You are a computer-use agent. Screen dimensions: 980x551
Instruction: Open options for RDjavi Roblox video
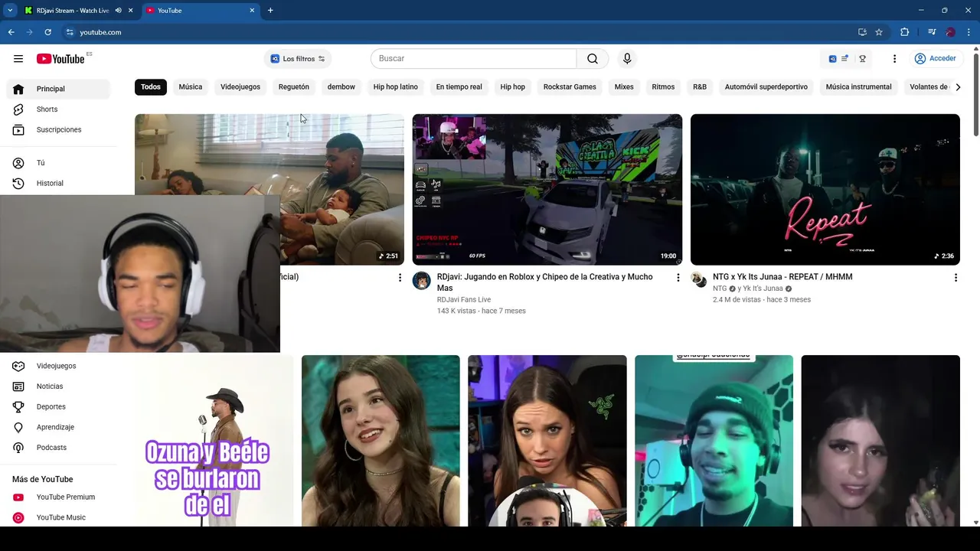click(678, 278)
